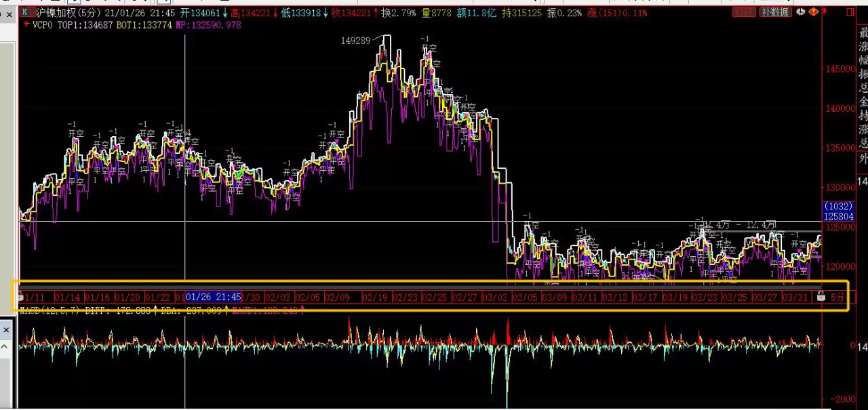The width and height of the screenshot is (868, 410).
Task: Select the 02/23 date on time axis
Action: tap(406, 297)
